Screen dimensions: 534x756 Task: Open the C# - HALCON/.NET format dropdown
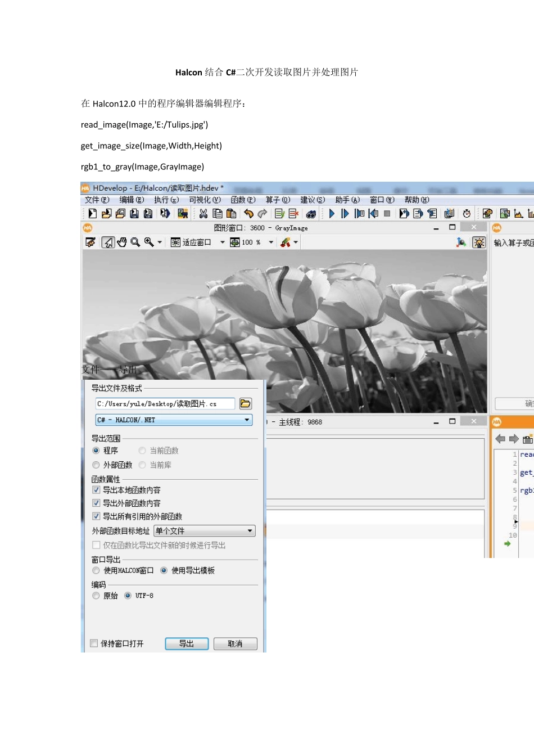tap(174, 420)
